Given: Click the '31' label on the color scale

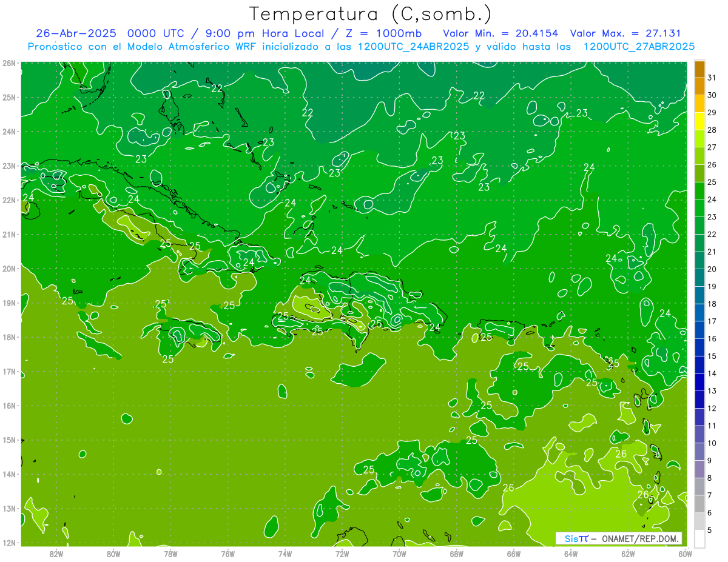Looking at the screenshot, I should [x=712, y=78].
